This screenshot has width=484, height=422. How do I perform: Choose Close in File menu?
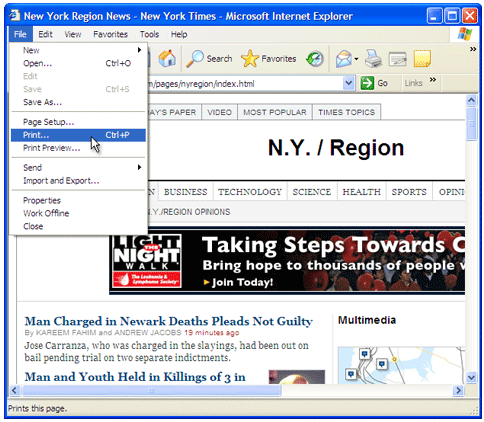coord(78,226)
